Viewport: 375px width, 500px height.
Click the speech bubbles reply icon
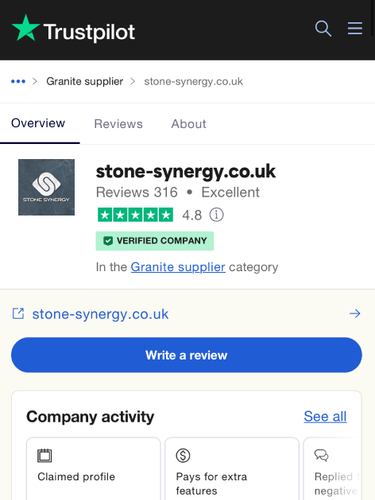click(x=321, y=455)
